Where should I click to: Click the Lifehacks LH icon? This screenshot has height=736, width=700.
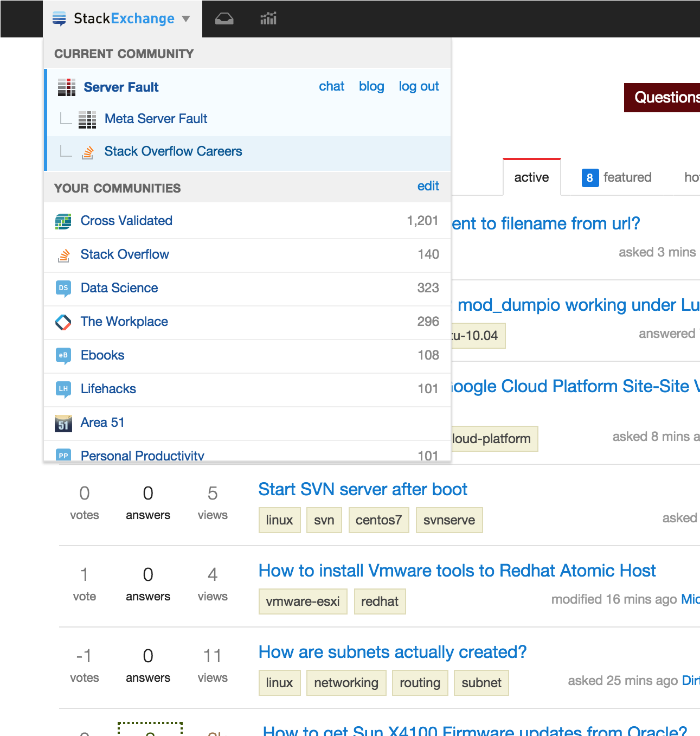tap(63, 389)
